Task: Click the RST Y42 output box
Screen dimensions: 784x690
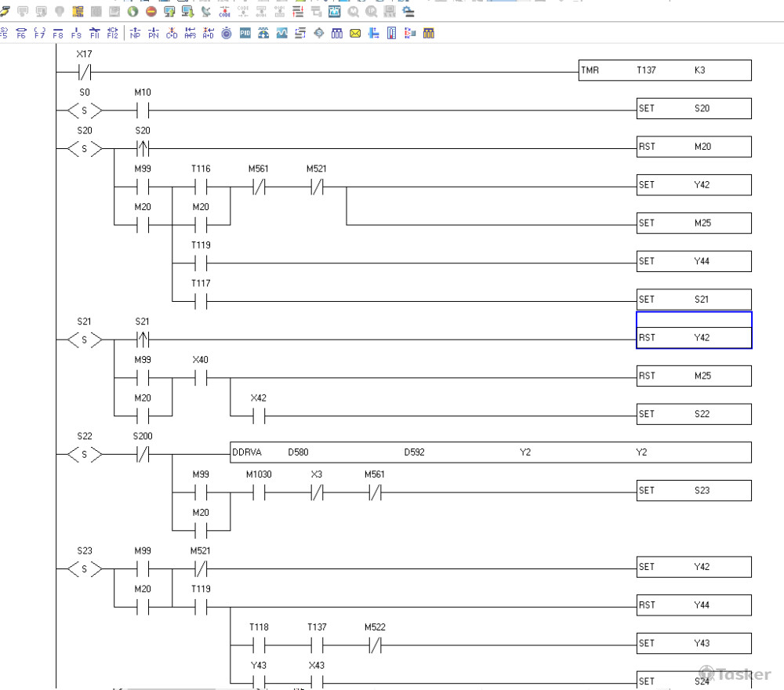Action: tap(693, 338)
